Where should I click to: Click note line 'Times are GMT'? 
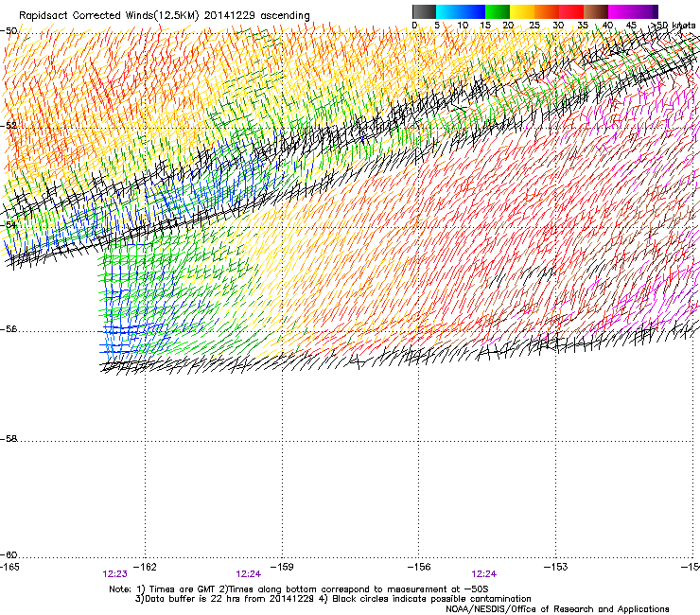click(182, 589)
